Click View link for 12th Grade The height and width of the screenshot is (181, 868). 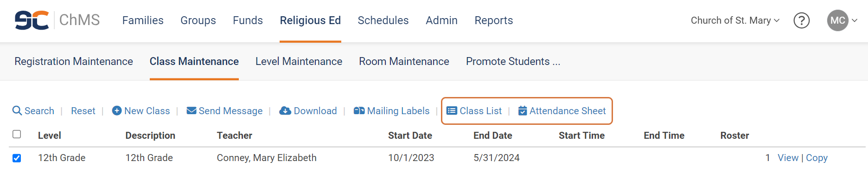788,158
